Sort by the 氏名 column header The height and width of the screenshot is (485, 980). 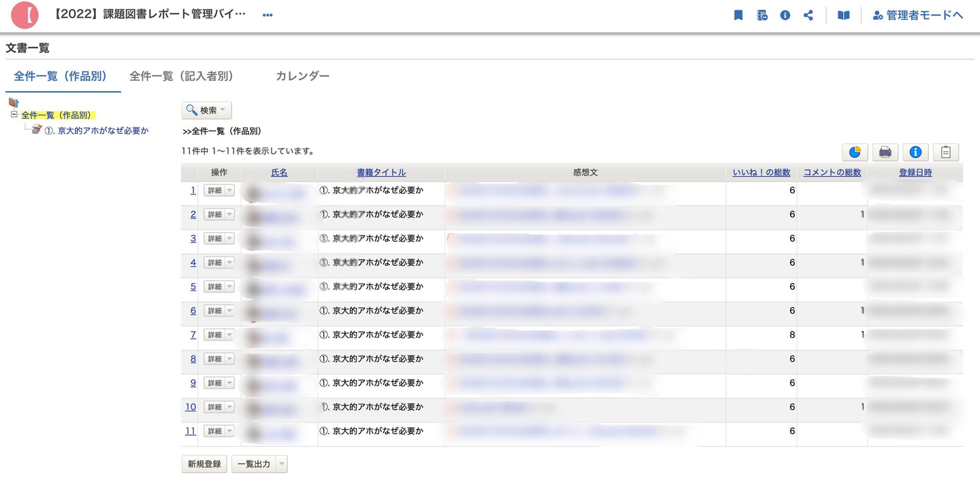point(279,173)
